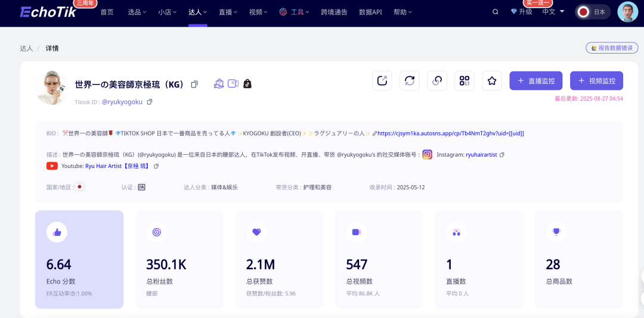Go to the 首页 home menu item
This screenshot has height=318, width=644.
point(107,12)
